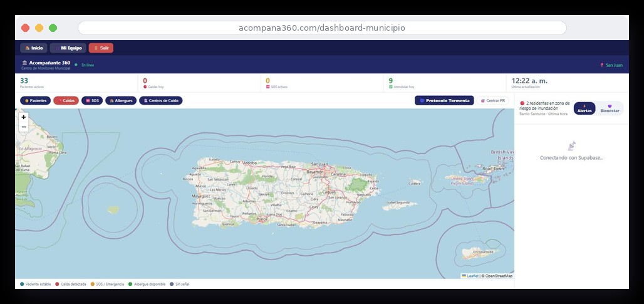644x304 pixels.
Task: Go to Inicio in the top navigation
Action: pos(34,48)
